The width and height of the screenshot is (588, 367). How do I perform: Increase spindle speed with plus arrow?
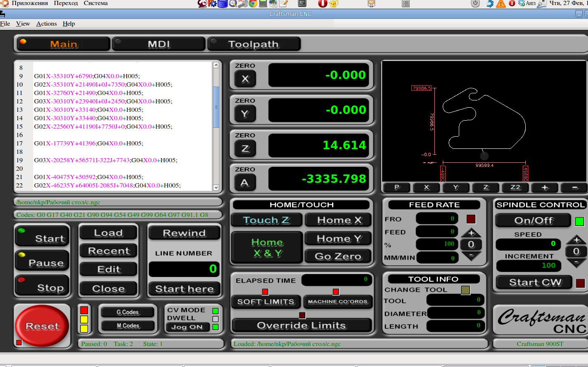tap(577, 240)
